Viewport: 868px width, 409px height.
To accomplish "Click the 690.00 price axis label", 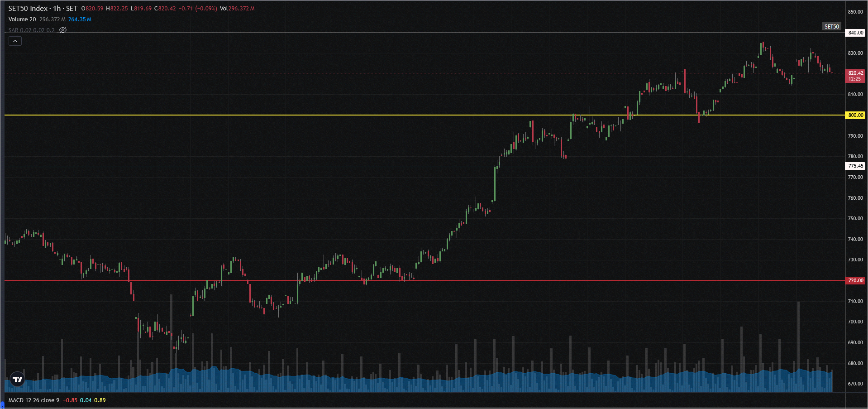I will [855, 342].
